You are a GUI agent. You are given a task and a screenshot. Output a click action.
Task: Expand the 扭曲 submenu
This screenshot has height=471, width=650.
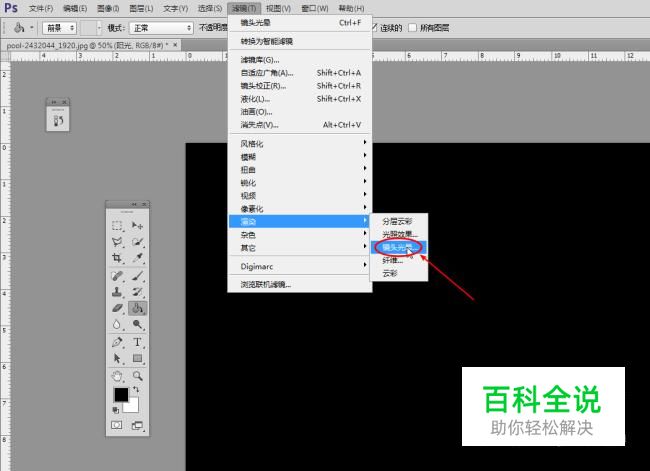coord(300,170)
